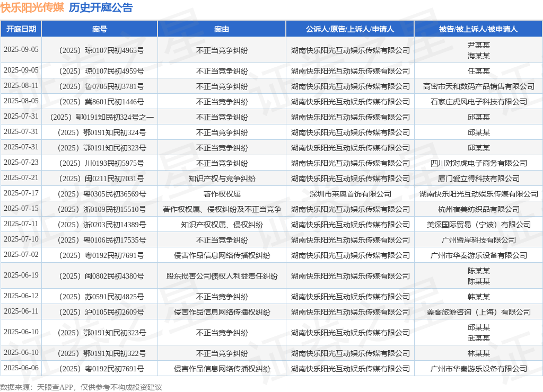
Task: Click cause 股东损害公司债权人利益责任纠纷
Action: point(222,276)
